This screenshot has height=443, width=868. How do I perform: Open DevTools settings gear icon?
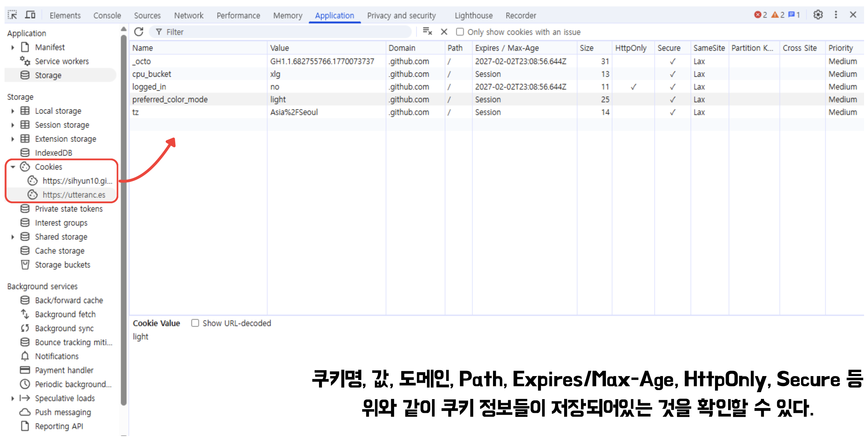click(x=818, y=15)
